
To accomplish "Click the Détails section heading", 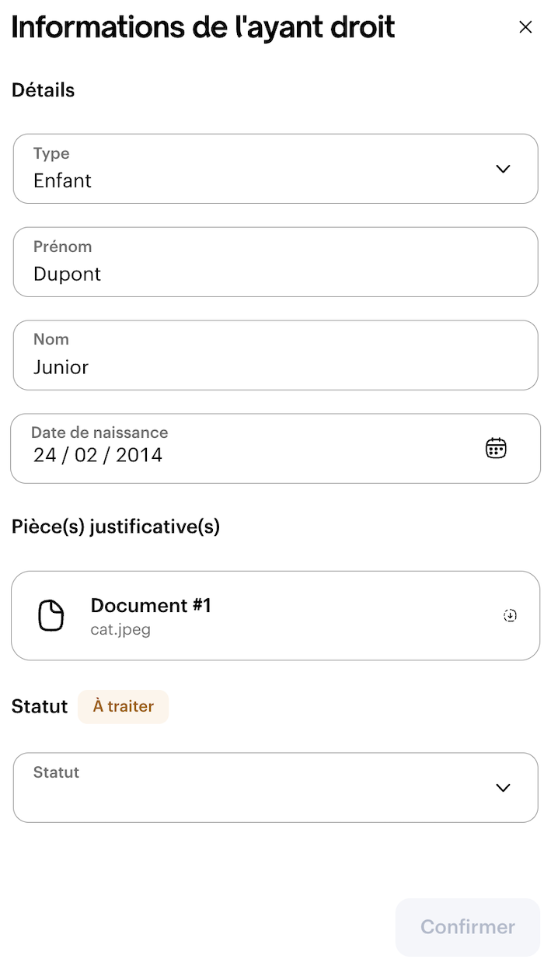I will click(x=44, y=90).
